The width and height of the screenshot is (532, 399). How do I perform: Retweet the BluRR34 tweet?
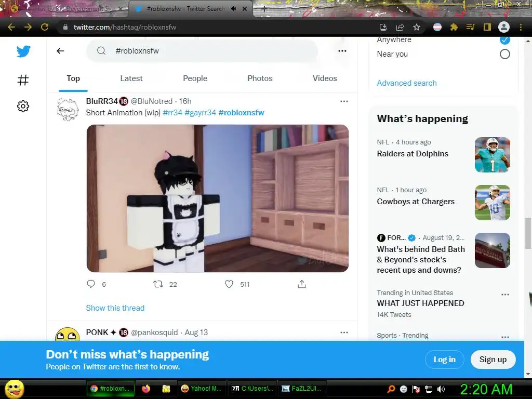coord(158,284)
